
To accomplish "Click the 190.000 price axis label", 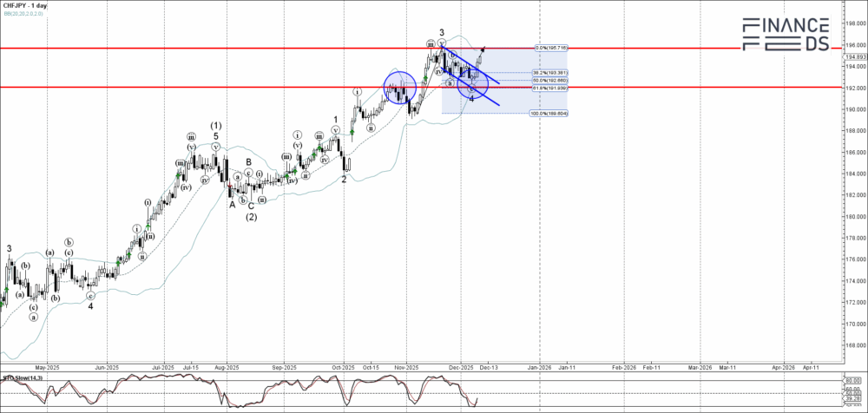I will pos(857,109).
